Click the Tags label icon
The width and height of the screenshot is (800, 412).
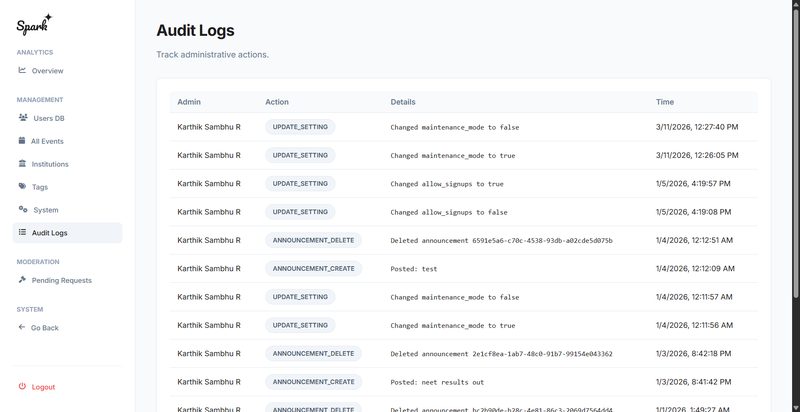pyautogui.click(x=22, y=187)
